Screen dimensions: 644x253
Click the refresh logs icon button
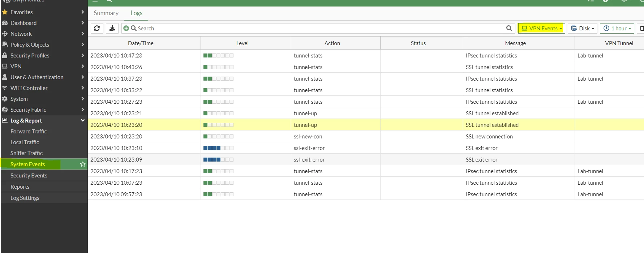pyautogui.click(x=97, y=28)
